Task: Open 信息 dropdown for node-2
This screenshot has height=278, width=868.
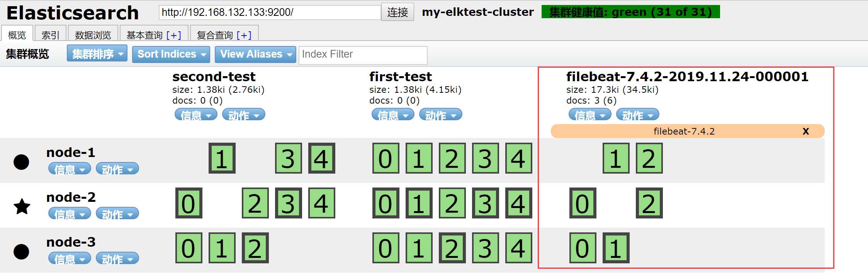Action: tap(70, 213)
